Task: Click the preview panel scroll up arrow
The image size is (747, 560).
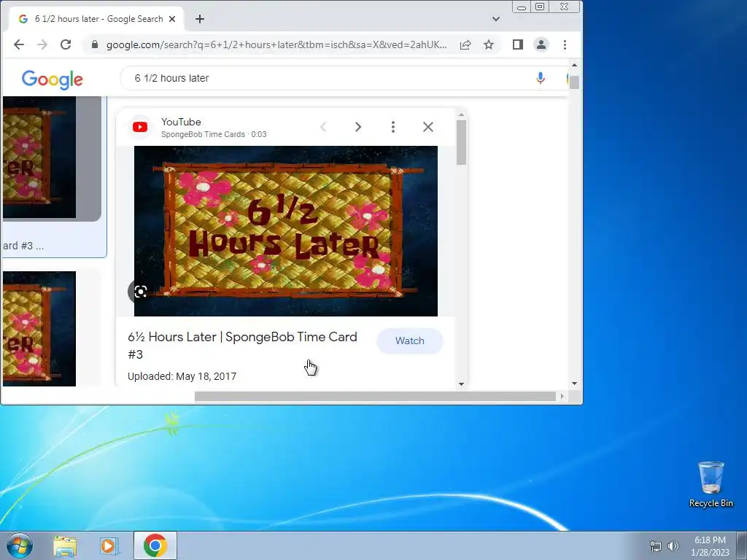Action: click(461, 114)
